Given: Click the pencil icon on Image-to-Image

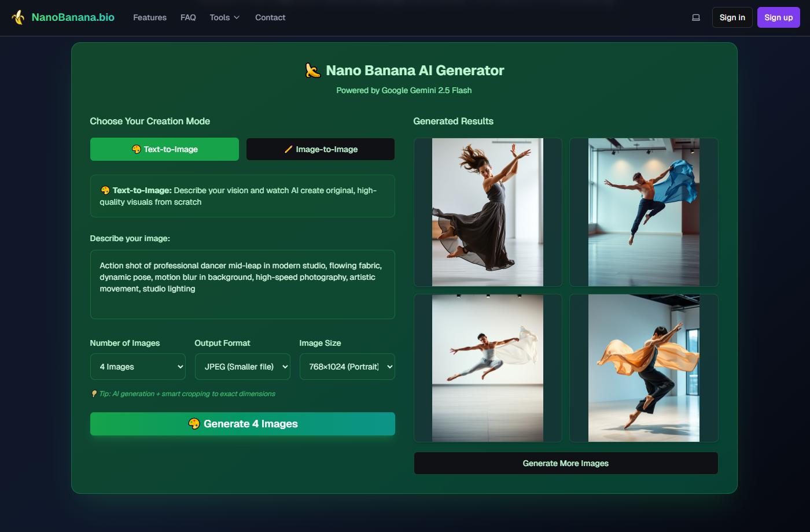Looking at the screenshot, I should pos(288,149).
